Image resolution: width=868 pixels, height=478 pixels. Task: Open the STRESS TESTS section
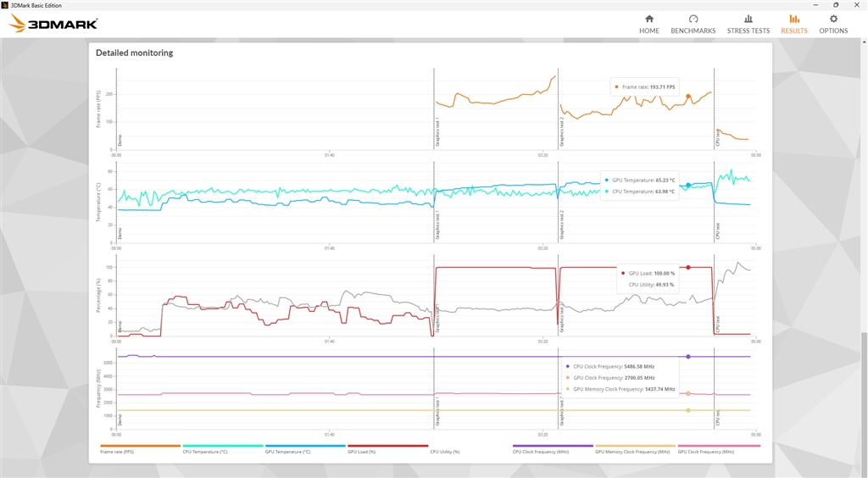coord(748,25)
